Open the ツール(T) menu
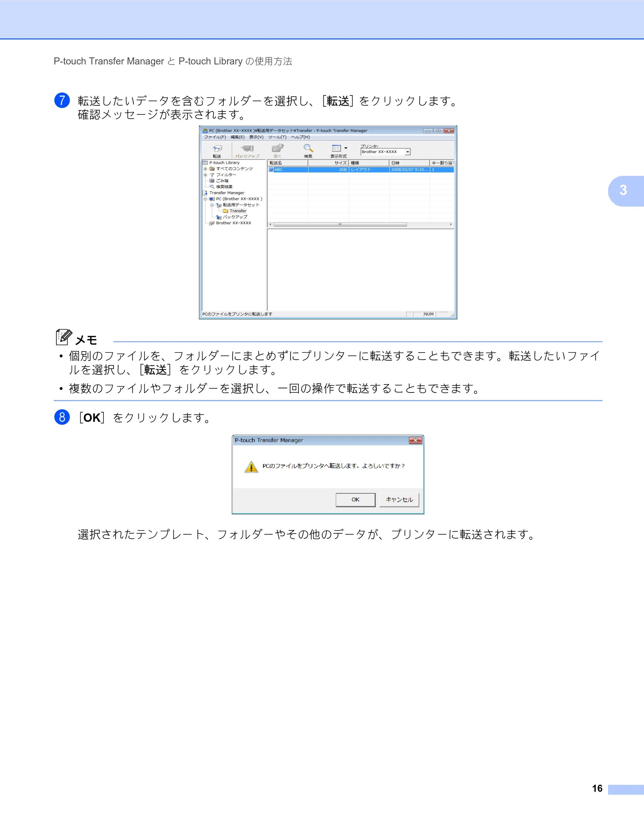Image resolution: width=644 pixels, height=833 pixels. (x=277, y=137)
